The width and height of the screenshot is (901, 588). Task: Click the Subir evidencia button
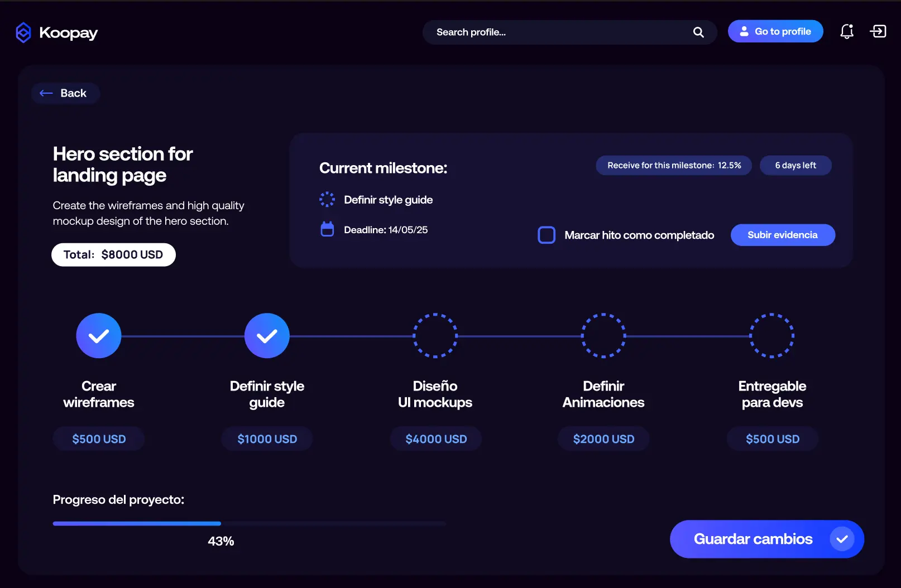783,235
